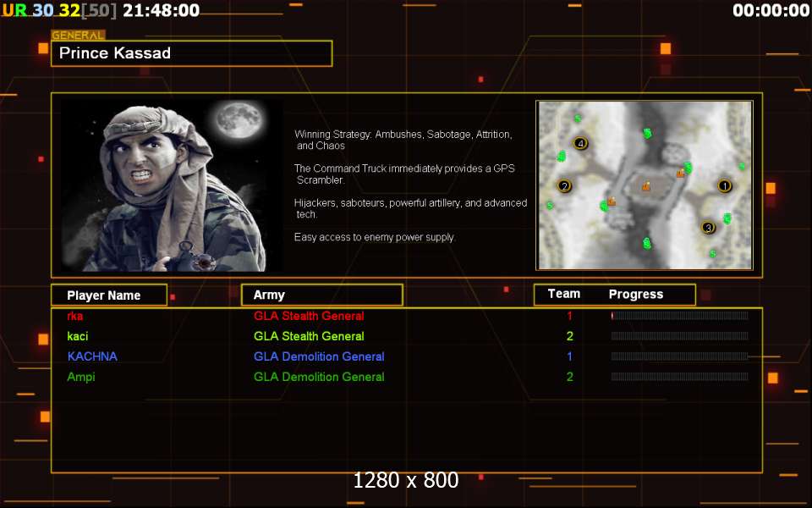Click the Army column header
The width and height of the screenshot is (812, 508).
pos(322,295)
